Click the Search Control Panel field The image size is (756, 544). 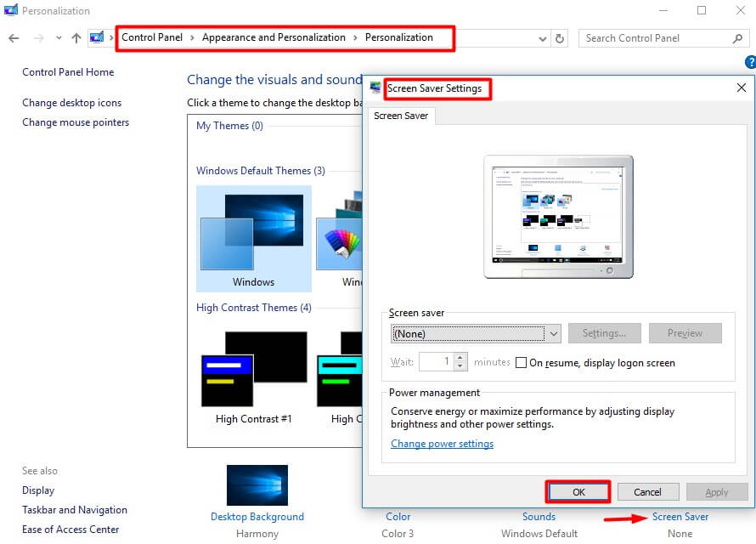tap(663, 38)
